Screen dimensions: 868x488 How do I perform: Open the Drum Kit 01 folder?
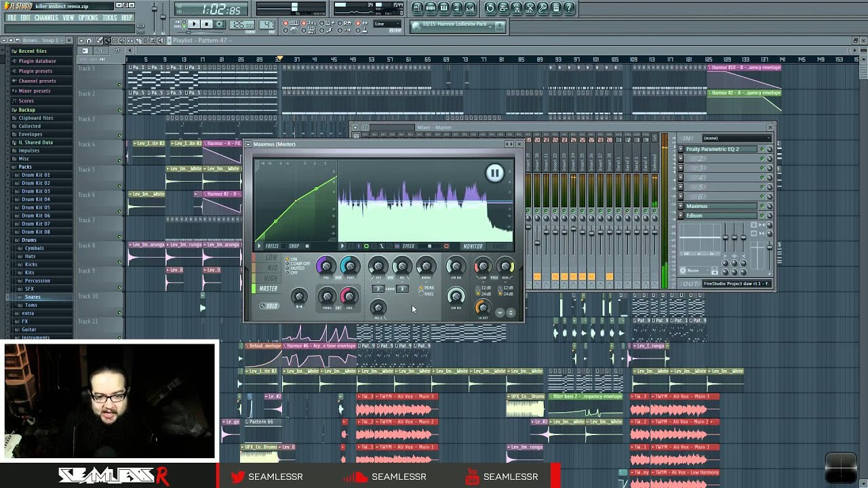click(x=35, y=175)
